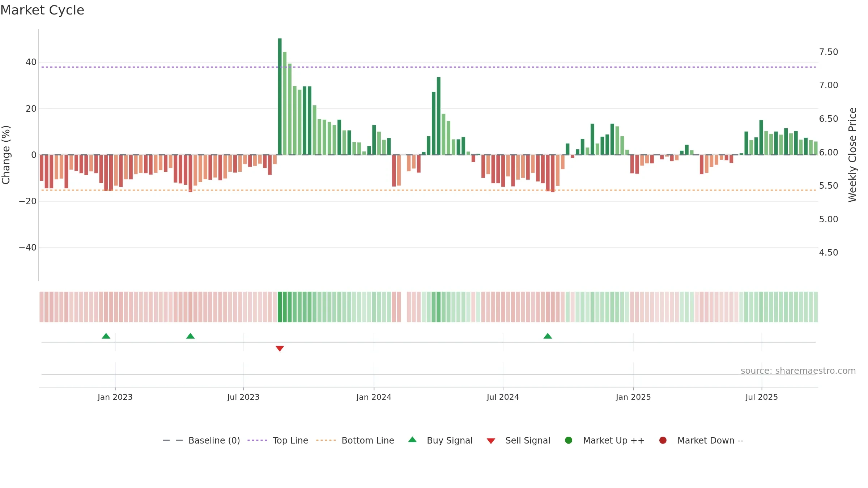The height and width of the screenshot is (488, 868).
Task: Click the 7.50 price axis label
Action: click(x=829, y=52)
